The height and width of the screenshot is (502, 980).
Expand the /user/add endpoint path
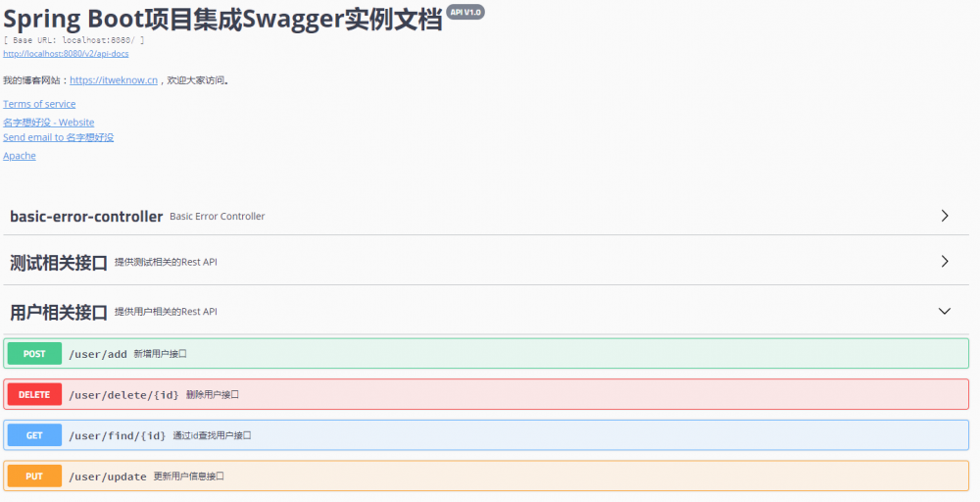click(97, 355)
